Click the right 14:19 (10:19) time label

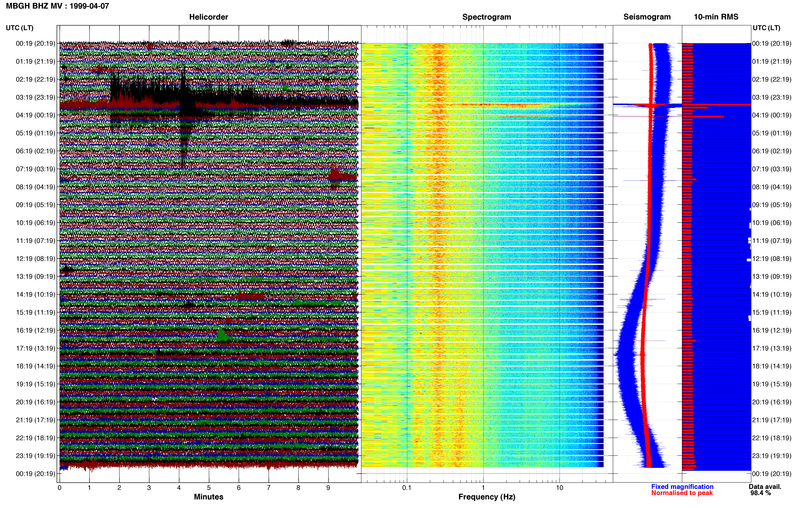click(x=771, y=294)
